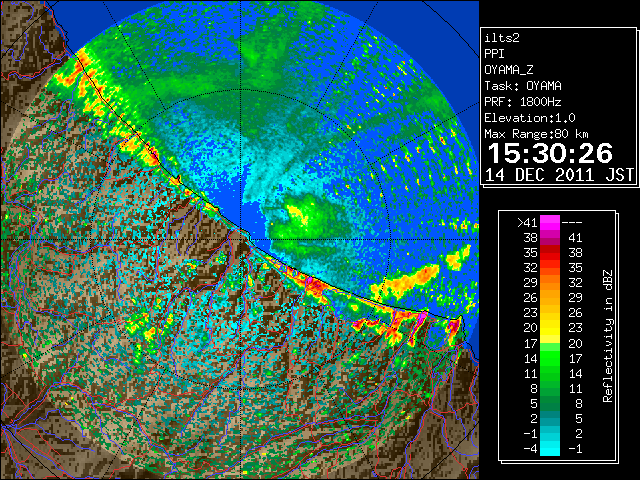Click the "---" label beside the magenta band
Image resolution: width=640 pixels, height=480 pixels.
pos(572,223)
